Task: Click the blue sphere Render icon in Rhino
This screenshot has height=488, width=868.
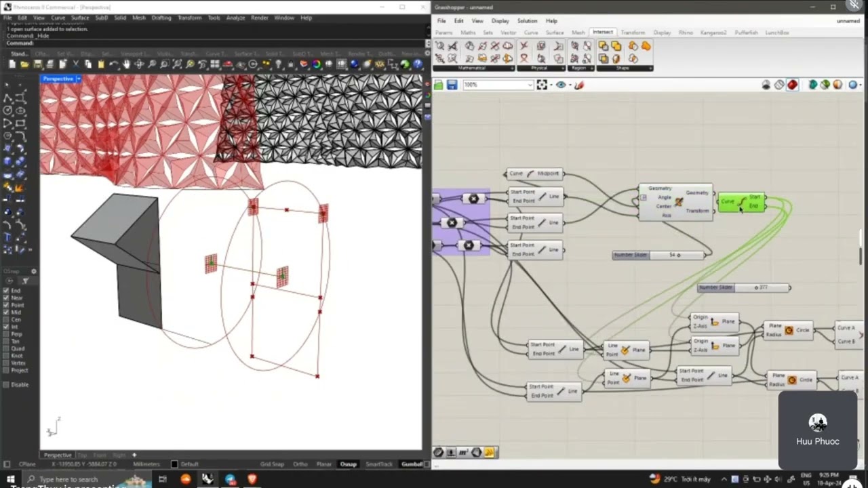Action: [x=354, y=64]
